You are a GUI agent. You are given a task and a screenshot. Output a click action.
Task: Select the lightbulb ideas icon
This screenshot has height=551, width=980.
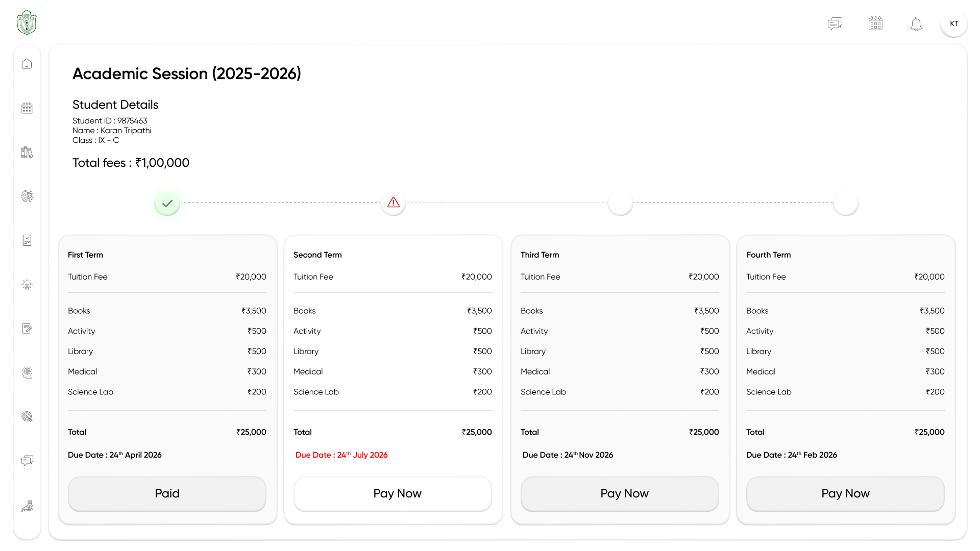tap(27, 284)
